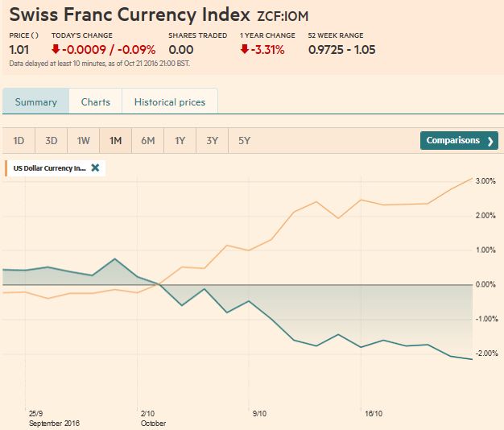Click the US Dollar Currency Index legend label
The width and height of the screenshot is (504, 430).
(48, 167)
